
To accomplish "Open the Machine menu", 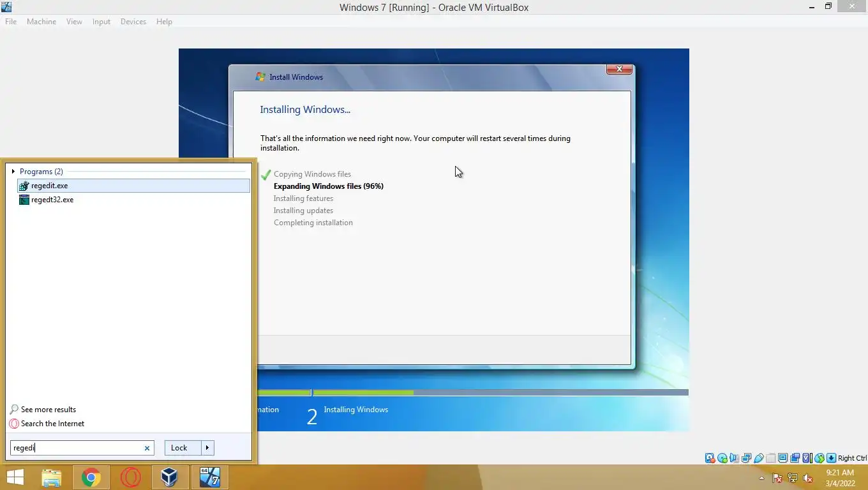I will tap(41, 22).
